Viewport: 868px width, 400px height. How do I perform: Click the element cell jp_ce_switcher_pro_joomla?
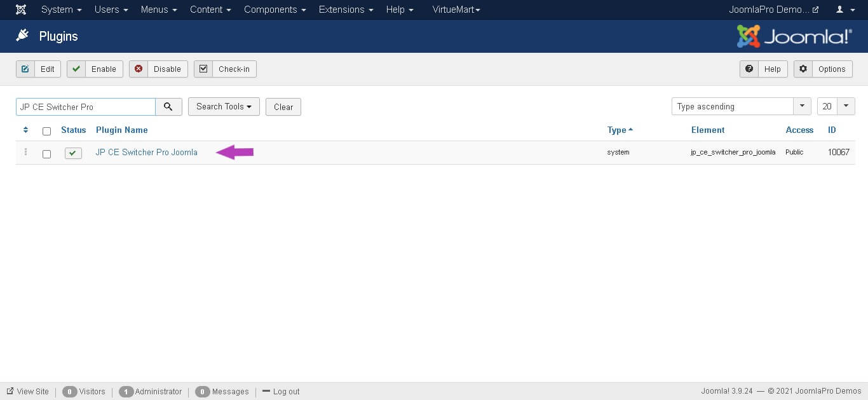(733, 153)
